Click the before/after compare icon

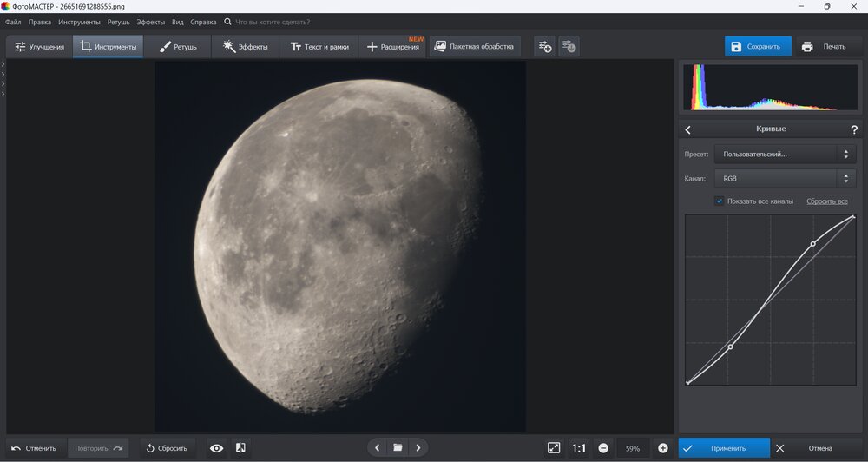point(240,448)
